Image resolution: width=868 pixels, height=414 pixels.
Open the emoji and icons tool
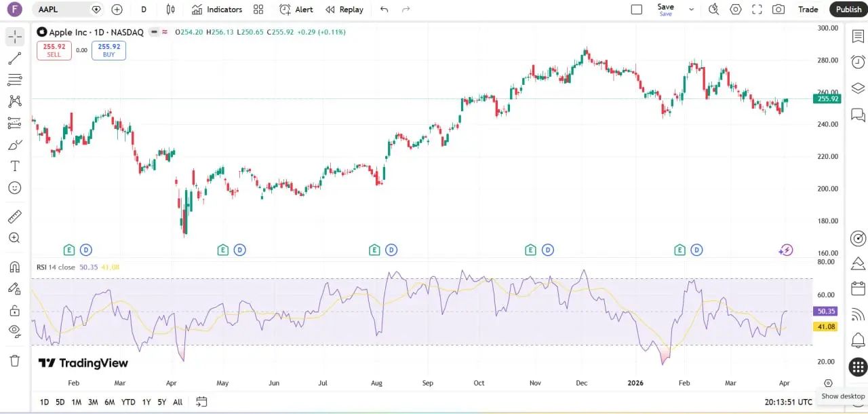(15, 187)
